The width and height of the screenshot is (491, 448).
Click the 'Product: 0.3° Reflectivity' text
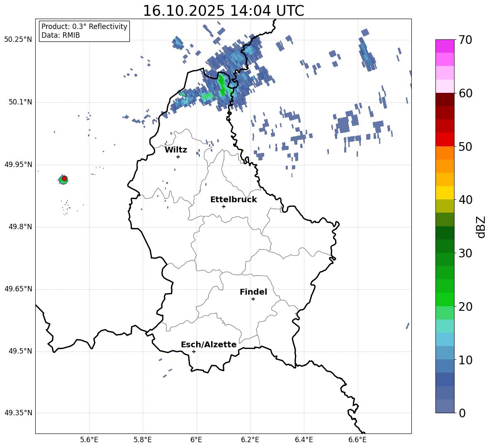(84, 26)
